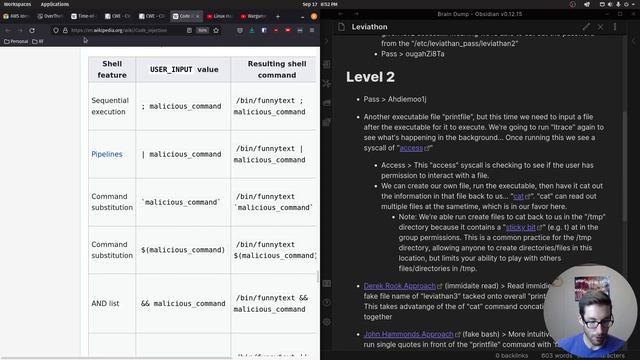Click the "Pass > Ahdiemoo1j" line
640x360 pixels.
pos(395,99)
